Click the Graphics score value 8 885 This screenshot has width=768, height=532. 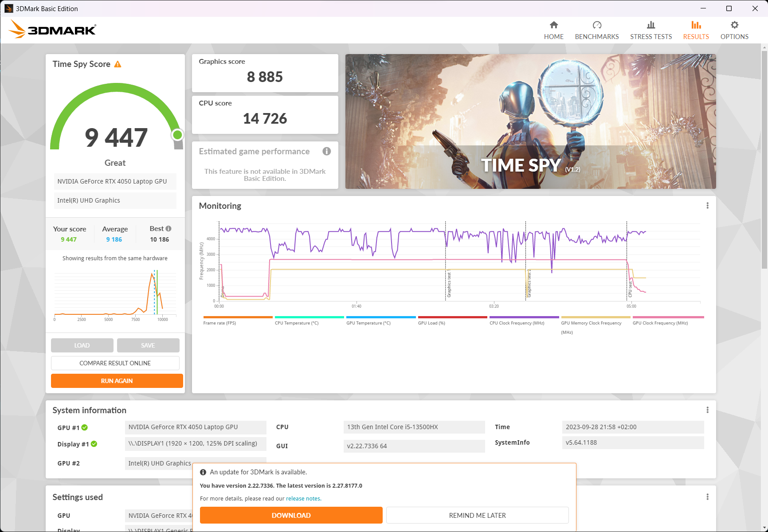coord(265,77)
